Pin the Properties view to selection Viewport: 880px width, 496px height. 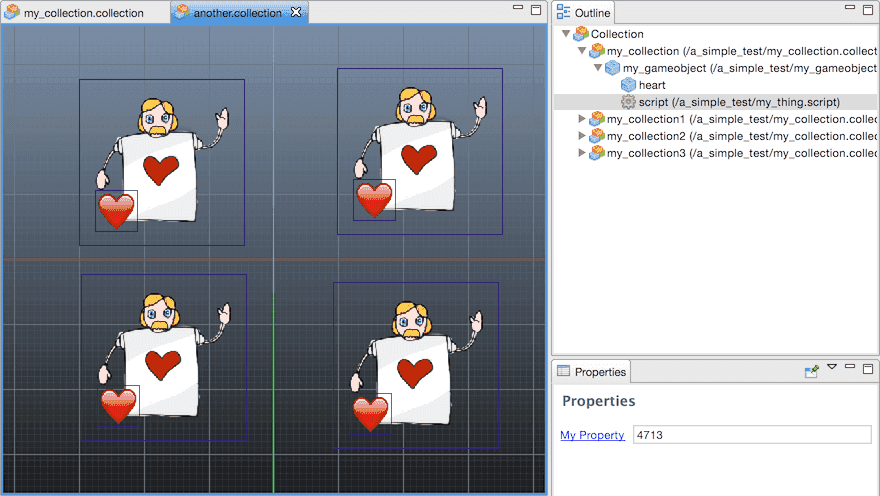click(812, 371)
